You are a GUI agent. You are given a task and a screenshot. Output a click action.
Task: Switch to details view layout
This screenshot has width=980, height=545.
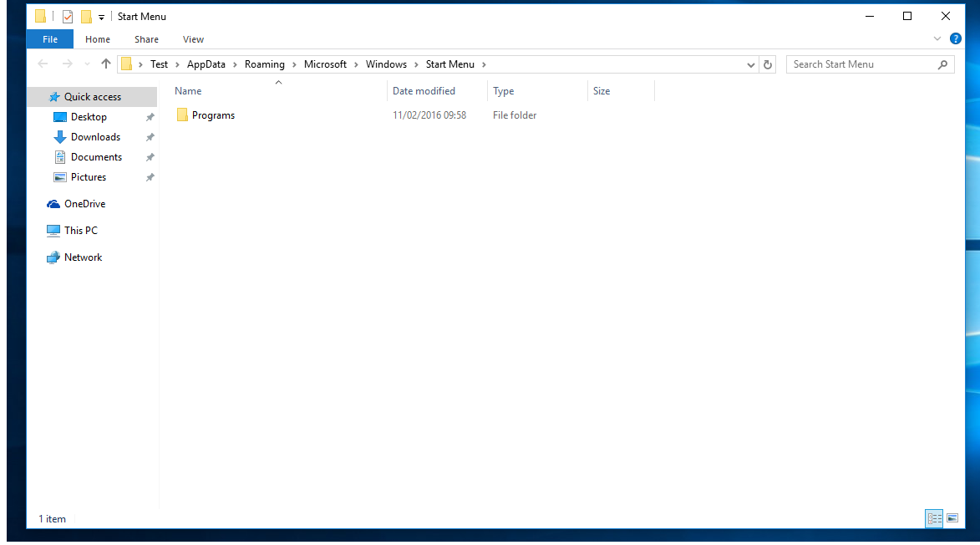click(934, 518)
